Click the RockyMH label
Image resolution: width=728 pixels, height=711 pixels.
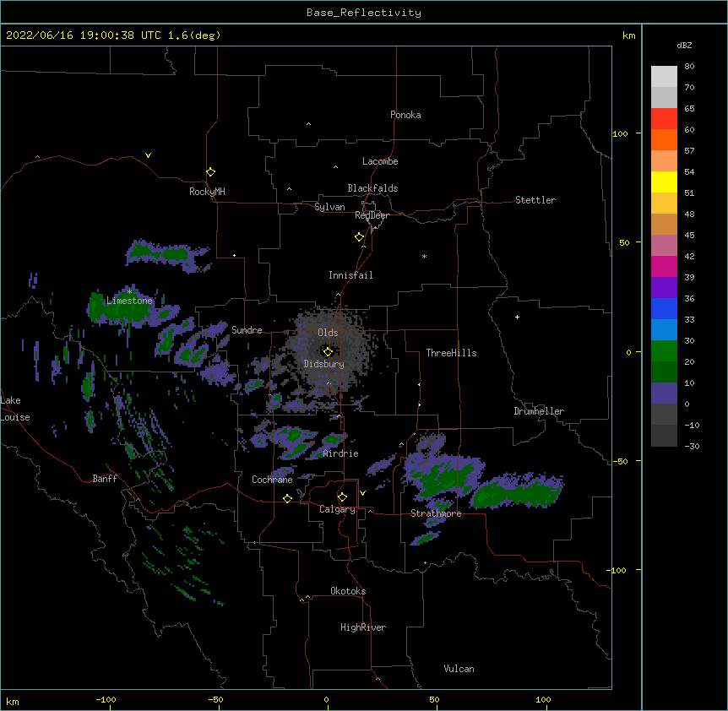[x=207, y=192]
